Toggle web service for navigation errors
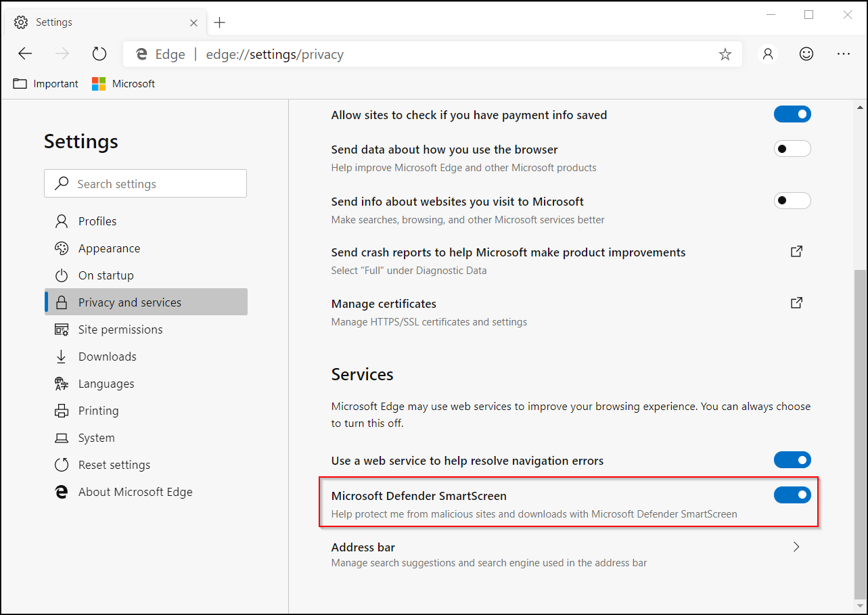 (792, 460)
